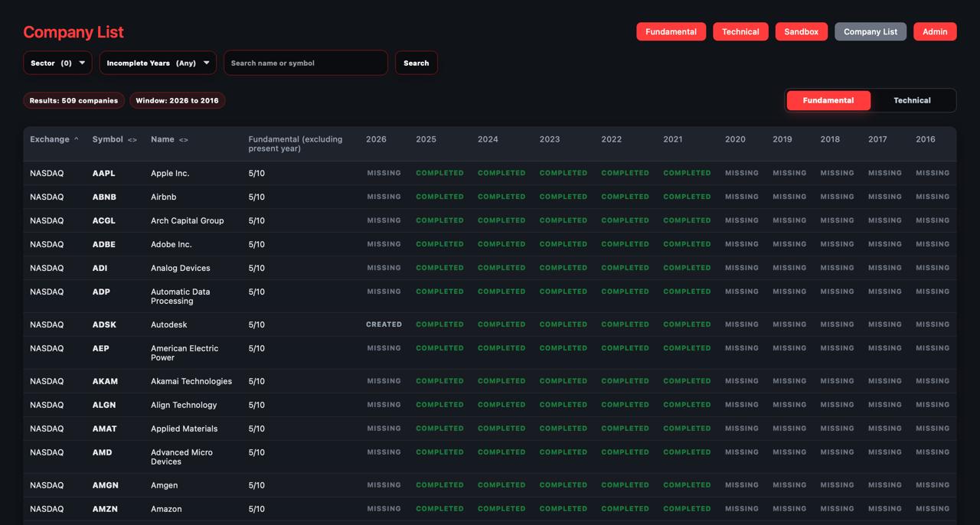The image size is (980, 525).
Task: Click the 5/10 score for Autodesk
Action: pos(256,324)
